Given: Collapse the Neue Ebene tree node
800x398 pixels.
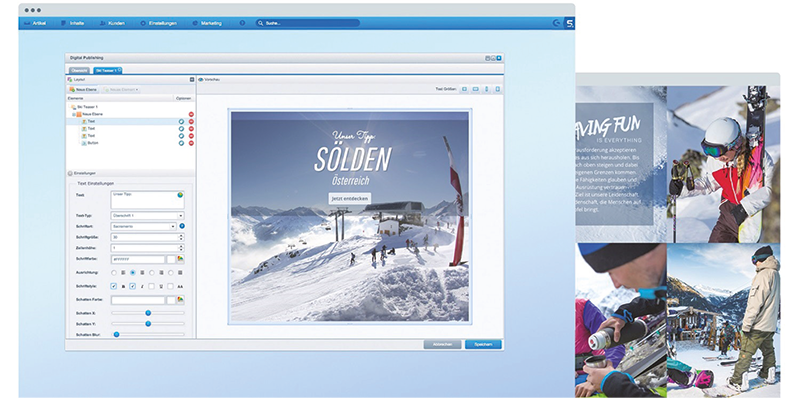Looking at the screenshot, I should 74,114.
